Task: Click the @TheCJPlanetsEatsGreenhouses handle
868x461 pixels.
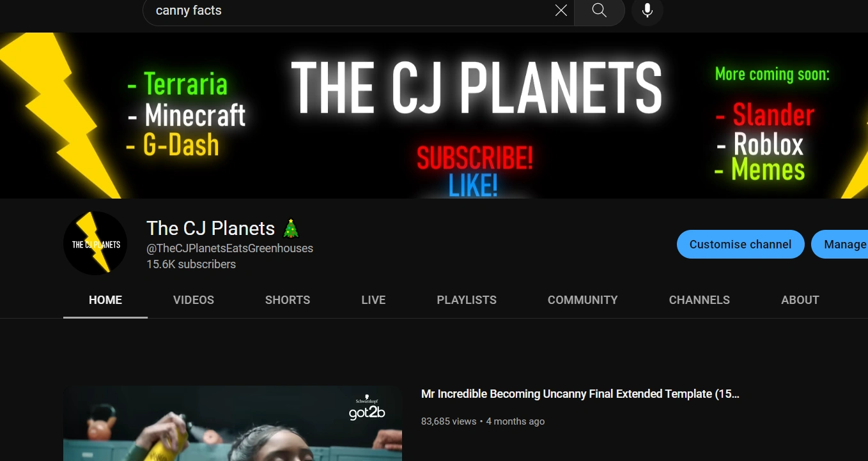Action: tap(229, 248)
